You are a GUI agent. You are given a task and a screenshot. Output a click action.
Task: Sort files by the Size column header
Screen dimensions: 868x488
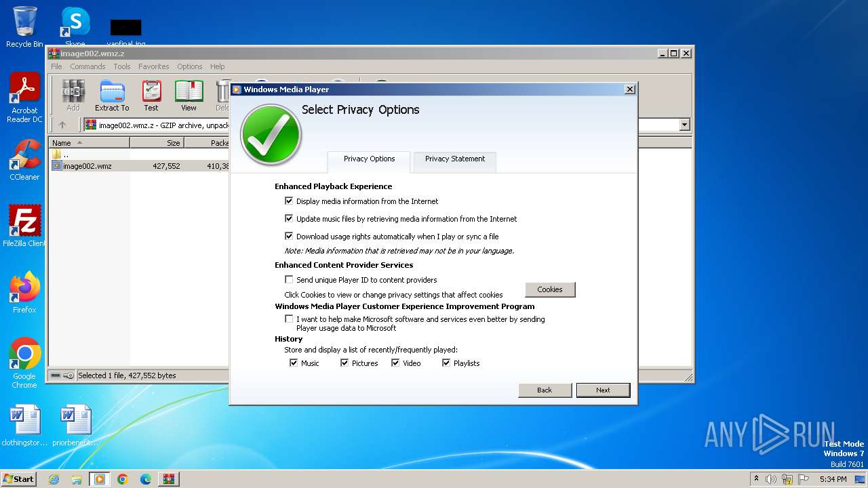[157, 143]
